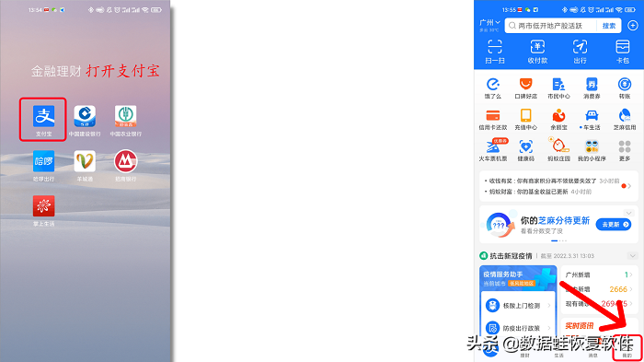Select the 抗击新冠疫情 section title
The width and height of the screenshot is (644, 362).
511,256
